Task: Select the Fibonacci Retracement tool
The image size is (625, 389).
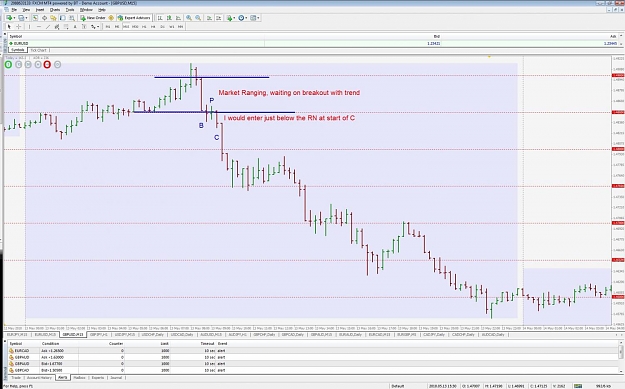Action: [x=66, y=27]
